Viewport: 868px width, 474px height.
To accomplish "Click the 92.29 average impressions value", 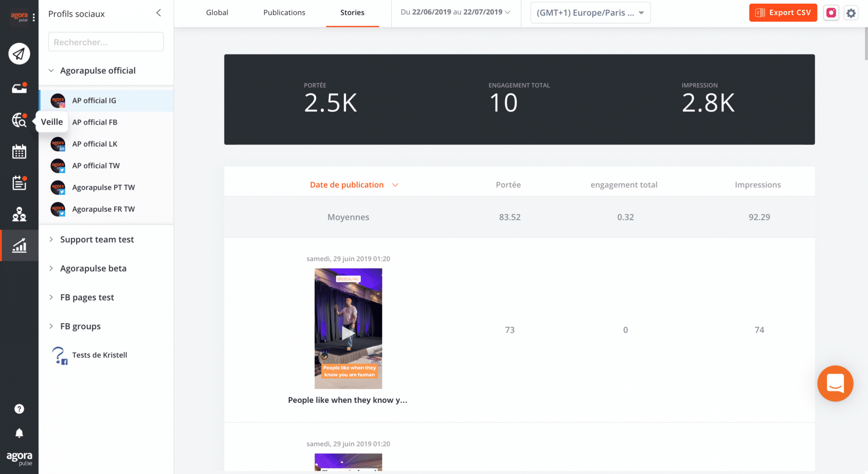I will pos(759,217).
